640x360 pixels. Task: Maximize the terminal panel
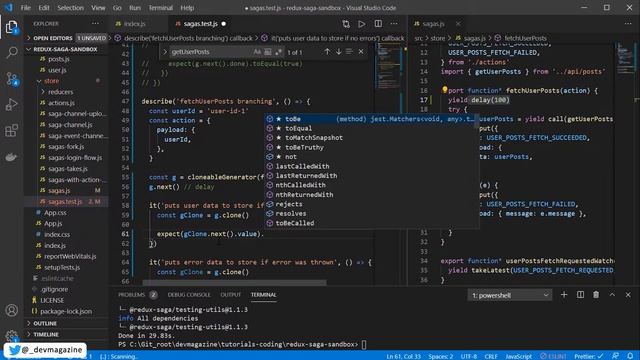click(x=612, y=295)
